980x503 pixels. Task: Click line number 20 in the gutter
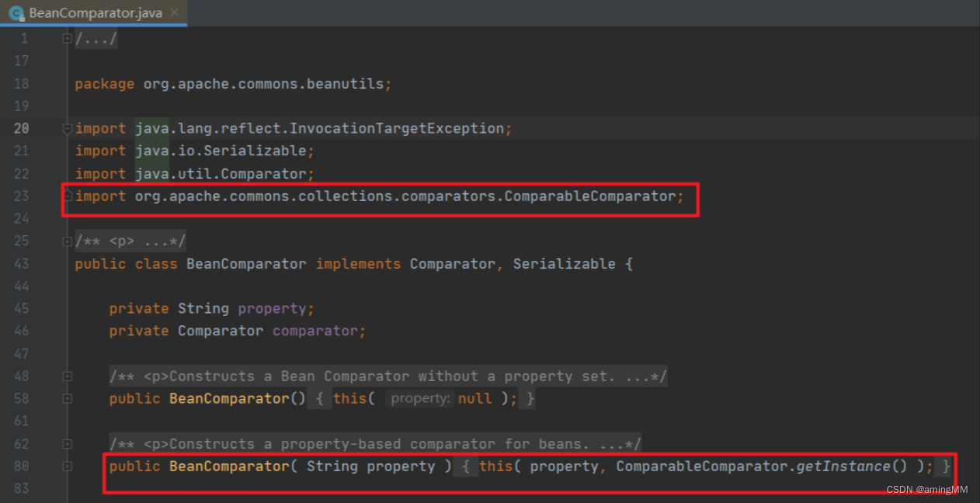pyautogui.click(x=21, y=129)
